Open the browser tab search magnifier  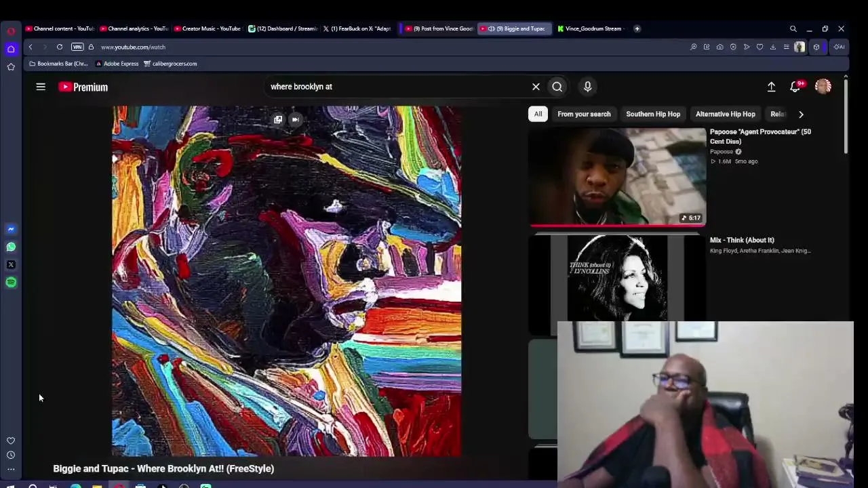pos(793,28)
